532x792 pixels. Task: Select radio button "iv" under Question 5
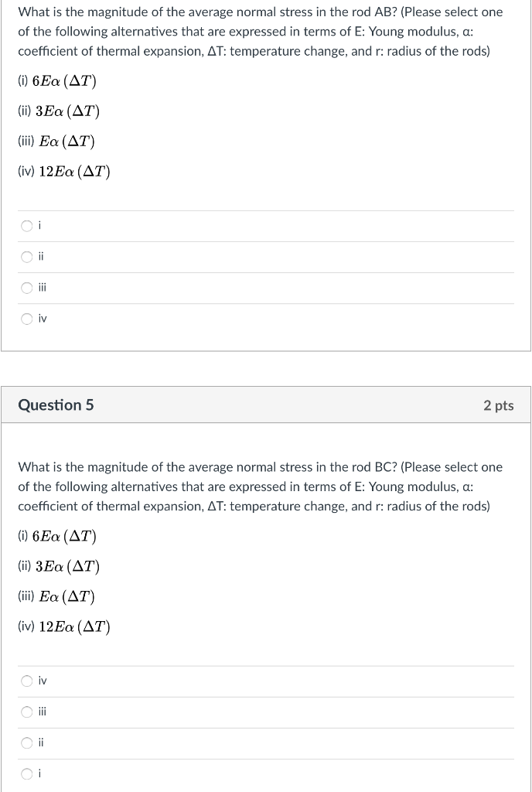pyautogui.click(x=27, y=681)
